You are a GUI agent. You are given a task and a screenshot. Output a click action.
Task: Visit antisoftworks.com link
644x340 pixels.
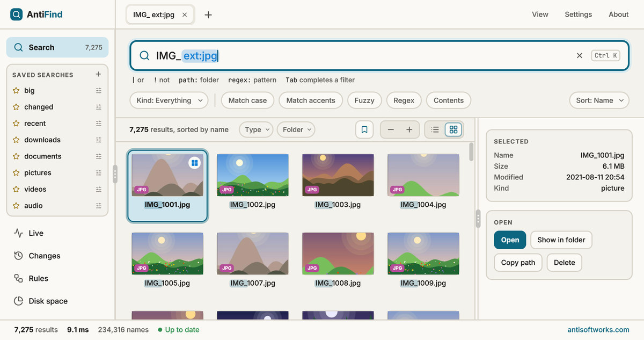tap(598, 330)
